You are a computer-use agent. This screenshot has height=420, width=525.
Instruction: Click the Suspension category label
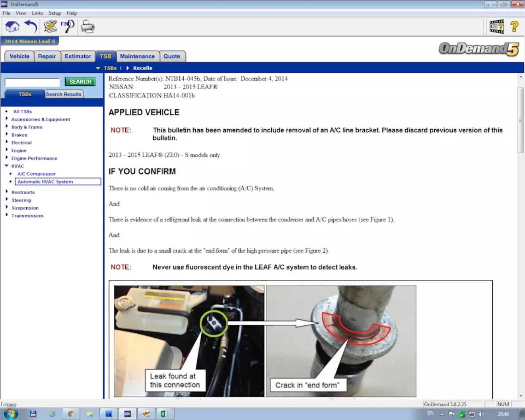click(x=25, y=208)
